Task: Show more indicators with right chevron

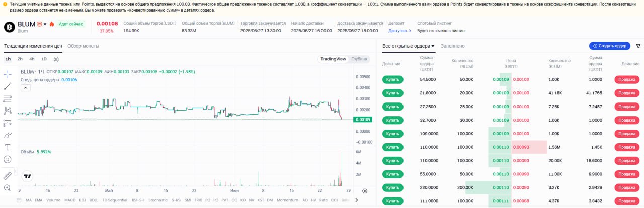Action: click(357, 200)
